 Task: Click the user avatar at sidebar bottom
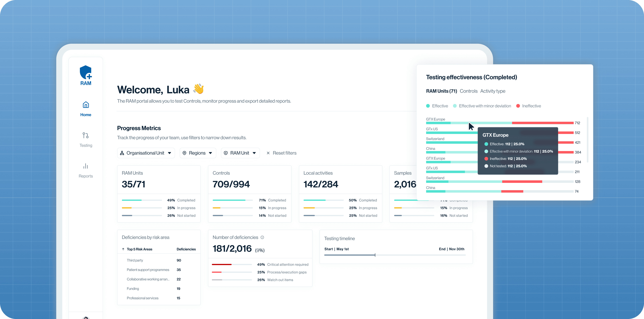86,317
